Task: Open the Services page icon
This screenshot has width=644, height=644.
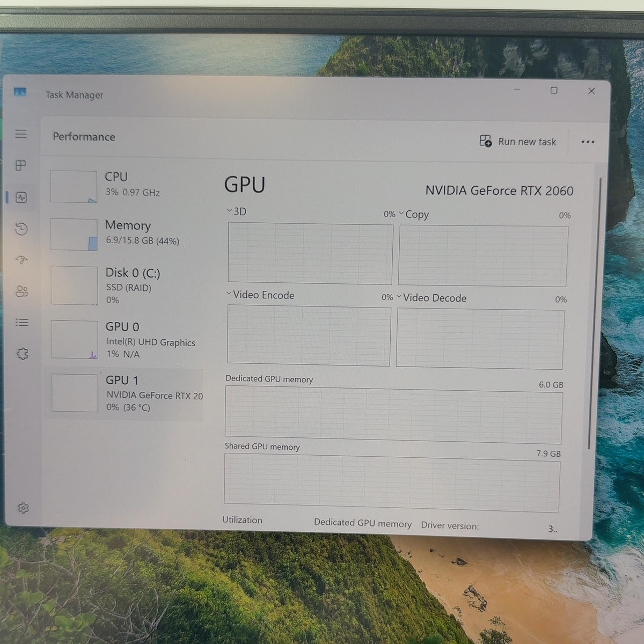Action: pyautogui.click(x=23, y=354)
